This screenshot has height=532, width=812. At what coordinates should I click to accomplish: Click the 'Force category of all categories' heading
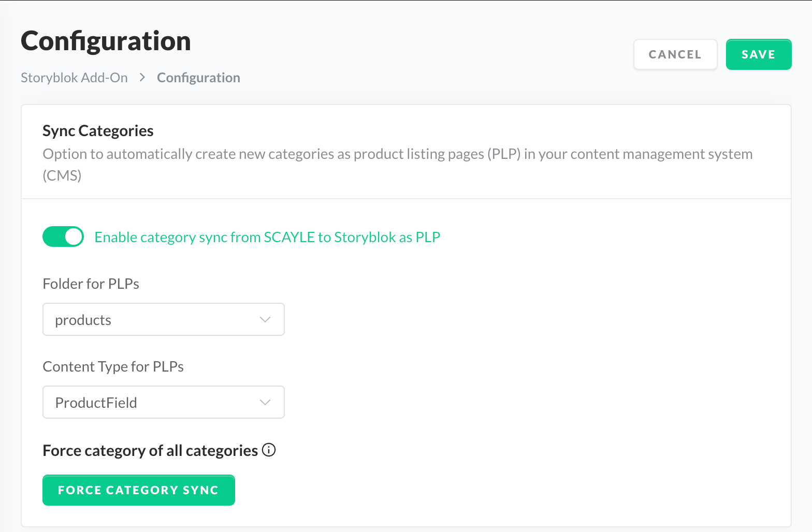(x=150, y=451)
